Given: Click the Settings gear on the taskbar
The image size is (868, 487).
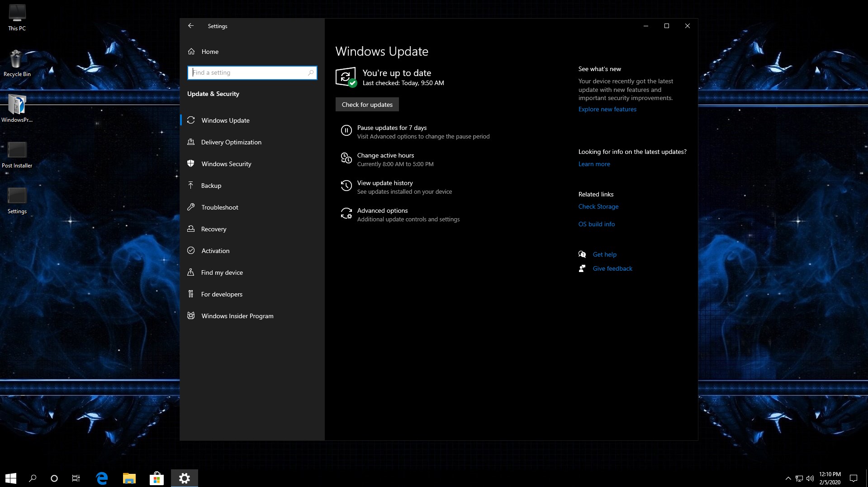Looking at the screenshot, I should pos(185,478).
